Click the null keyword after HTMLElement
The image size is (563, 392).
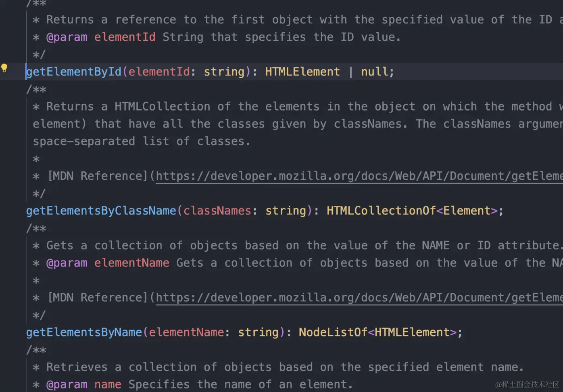375,72
